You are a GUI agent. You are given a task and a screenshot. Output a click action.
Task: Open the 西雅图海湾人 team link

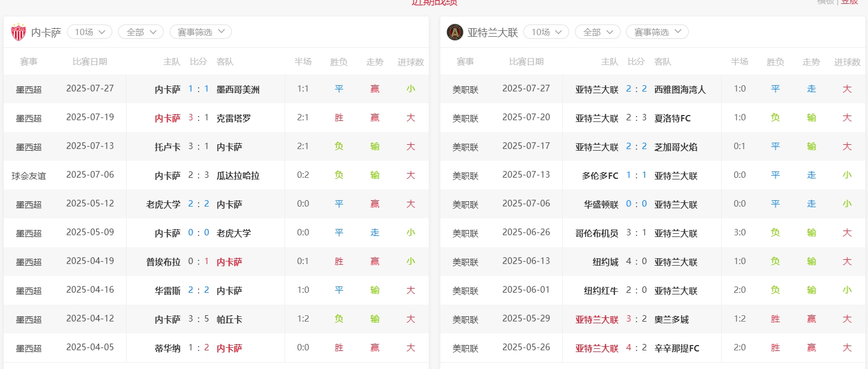(x=680, y=89)
